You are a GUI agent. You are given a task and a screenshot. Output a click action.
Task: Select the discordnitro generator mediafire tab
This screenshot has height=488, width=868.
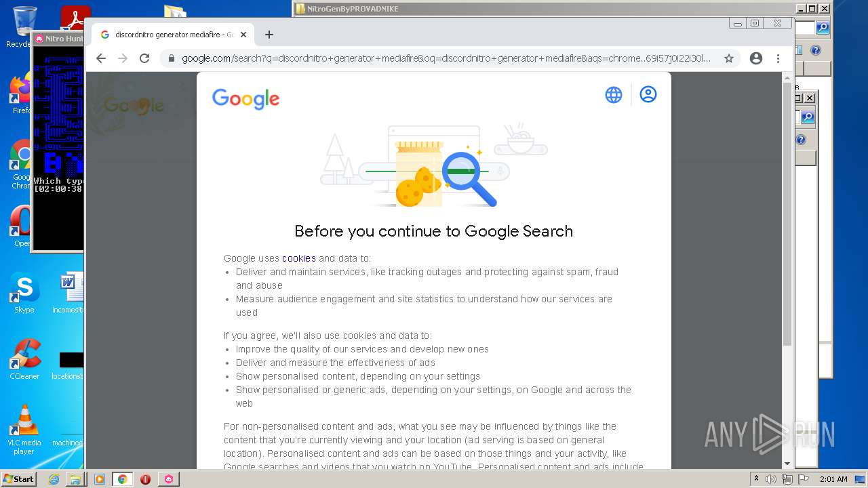pyautogui.click(x=173, y=35)
